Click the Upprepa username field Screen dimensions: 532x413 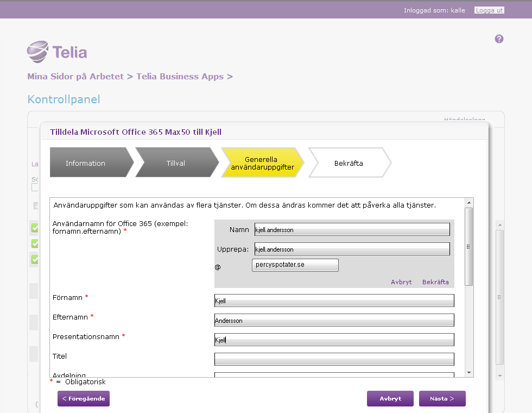[x=352, y=249]
